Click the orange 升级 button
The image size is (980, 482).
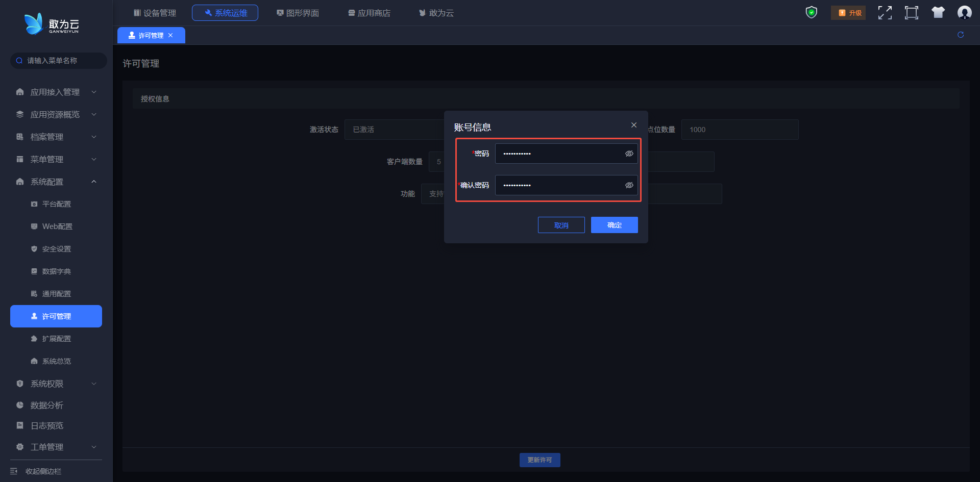tap(848, 13)
